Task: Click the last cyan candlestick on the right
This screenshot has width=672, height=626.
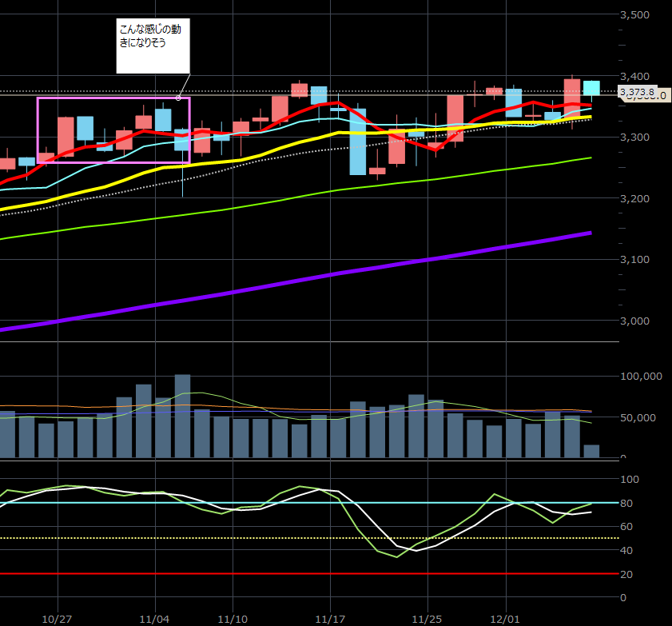Action: tap(591, 88)
